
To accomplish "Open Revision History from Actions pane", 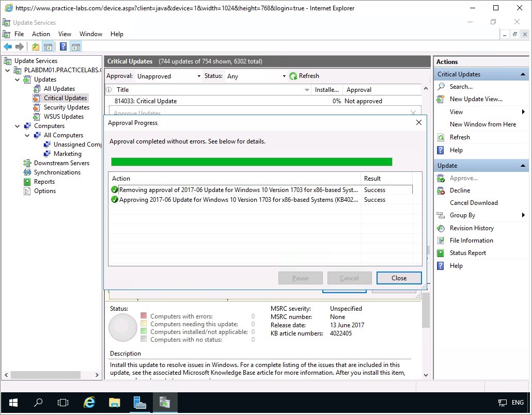I will tap(471, 228).
